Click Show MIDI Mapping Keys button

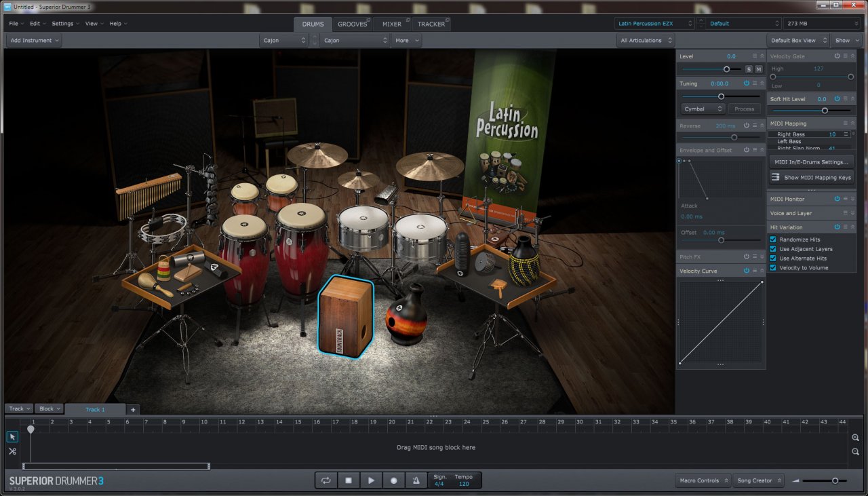811,177
